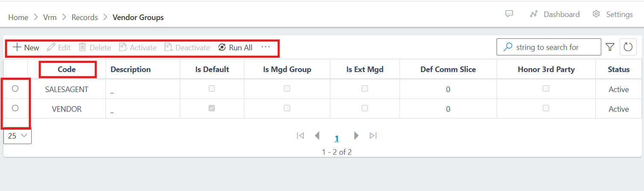Screen dimensions: 644x191
Task: Navigate to Records breadcrumb
Action: coord(84,17)
